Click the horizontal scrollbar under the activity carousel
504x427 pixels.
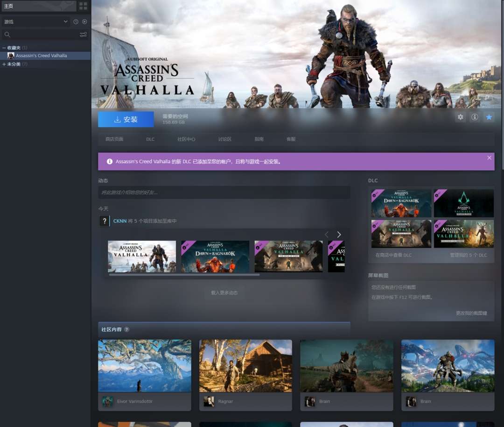click(x=184, y=275)
